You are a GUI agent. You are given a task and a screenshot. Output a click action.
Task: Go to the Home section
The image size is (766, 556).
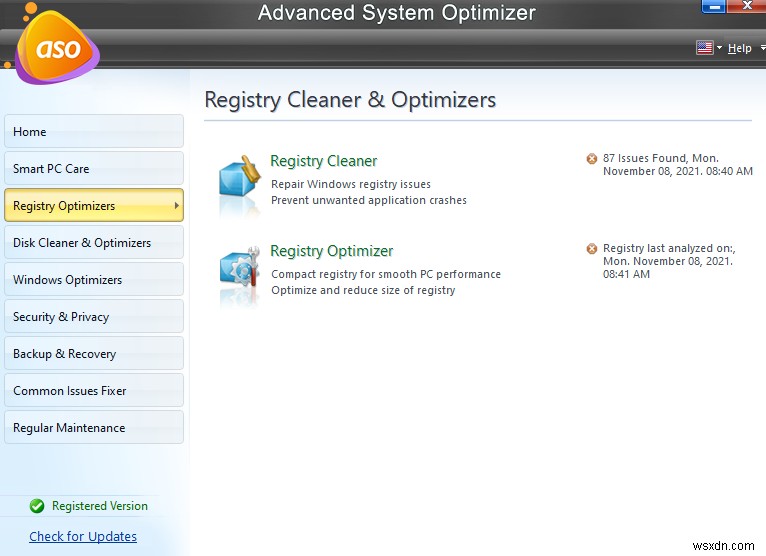[x=94, y=131]
